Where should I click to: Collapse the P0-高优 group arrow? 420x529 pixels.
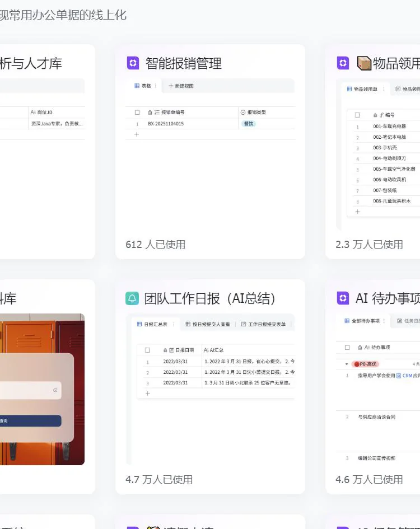click(x=347, y=364)
